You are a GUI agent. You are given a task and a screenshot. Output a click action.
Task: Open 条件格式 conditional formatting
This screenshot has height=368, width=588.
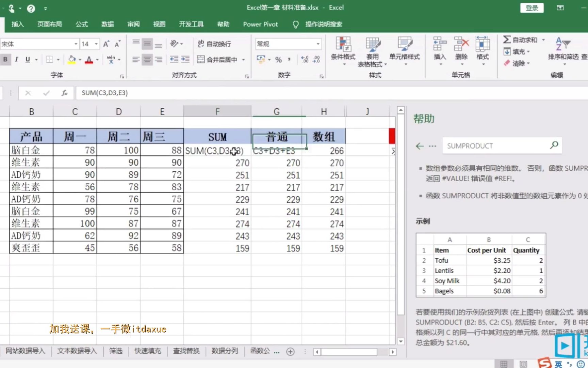(x=343, y=50)
